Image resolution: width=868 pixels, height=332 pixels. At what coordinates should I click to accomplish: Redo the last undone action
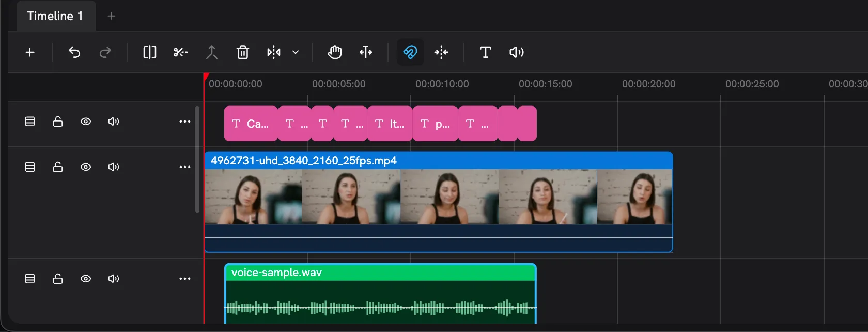click(105, 52)
